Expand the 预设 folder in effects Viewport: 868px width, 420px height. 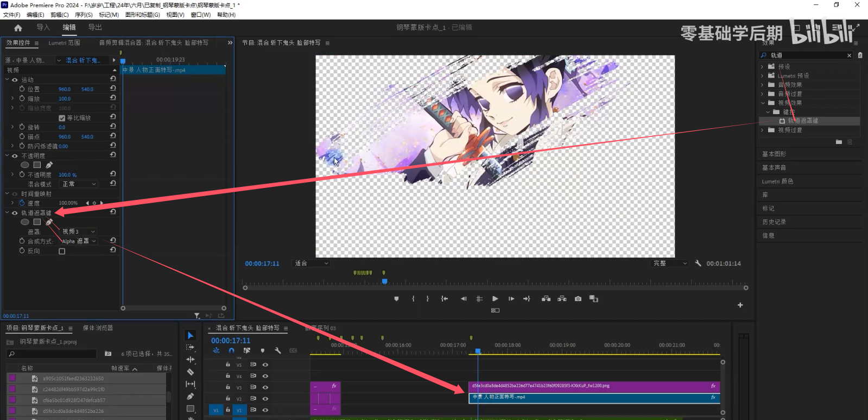762,66
